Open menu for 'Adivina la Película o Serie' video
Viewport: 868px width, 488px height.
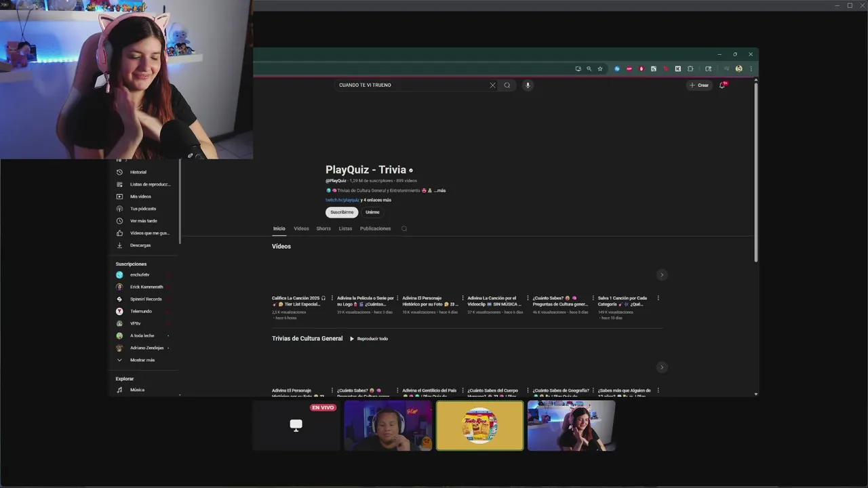pyautogui.click(x=397, y=298)
